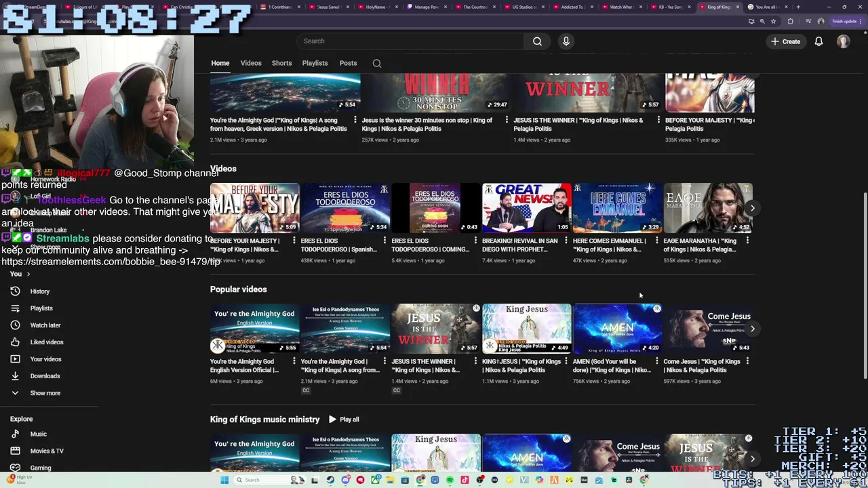The image size is (868, 488).
Task: Open Steam from the taskbar
Action: click(x=330, y=480)
